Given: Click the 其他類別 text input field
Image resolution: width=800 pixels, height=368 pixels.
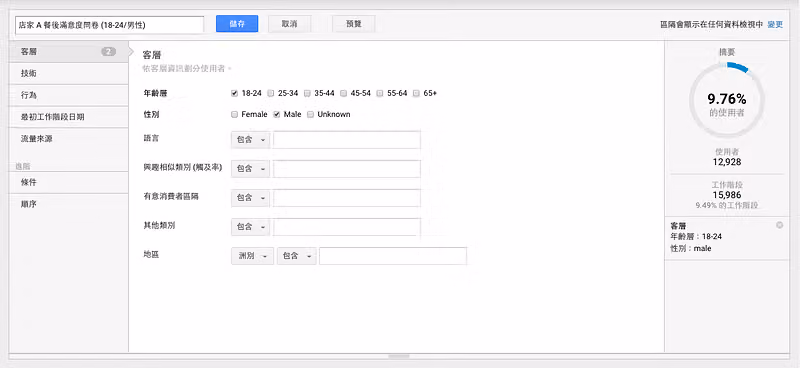Looking at the screenshot, I should pyautogui.click(x=347, y=227).
